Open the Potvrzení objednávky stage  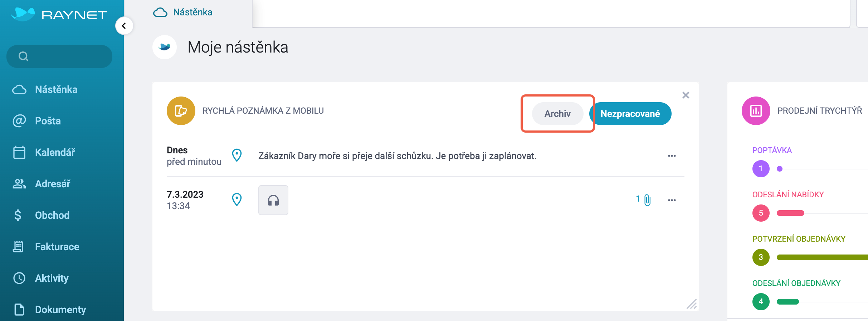[x=799, y=239]
